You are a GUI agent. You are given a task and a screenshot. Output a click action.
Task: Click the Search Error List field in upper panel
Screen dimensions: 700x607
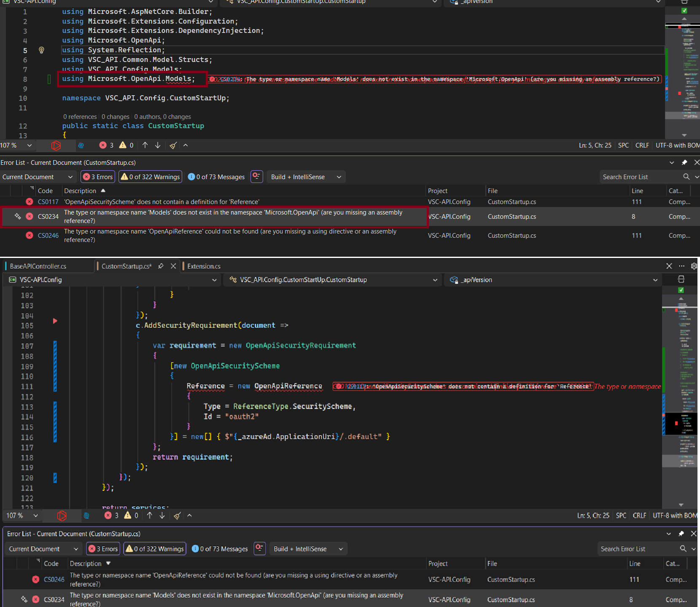click(x=641, y=177)
